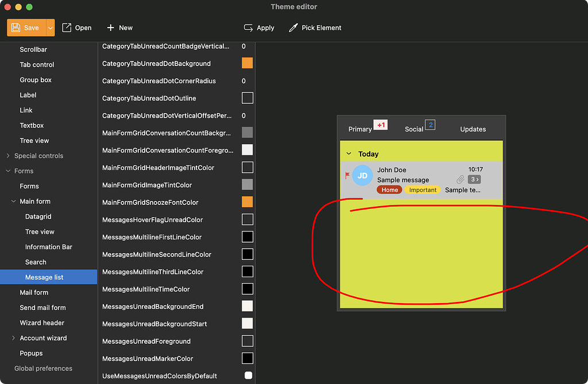Click the red flag icon on John Doe's message
The image size is (588, 384).
click(x=347, y=175)
